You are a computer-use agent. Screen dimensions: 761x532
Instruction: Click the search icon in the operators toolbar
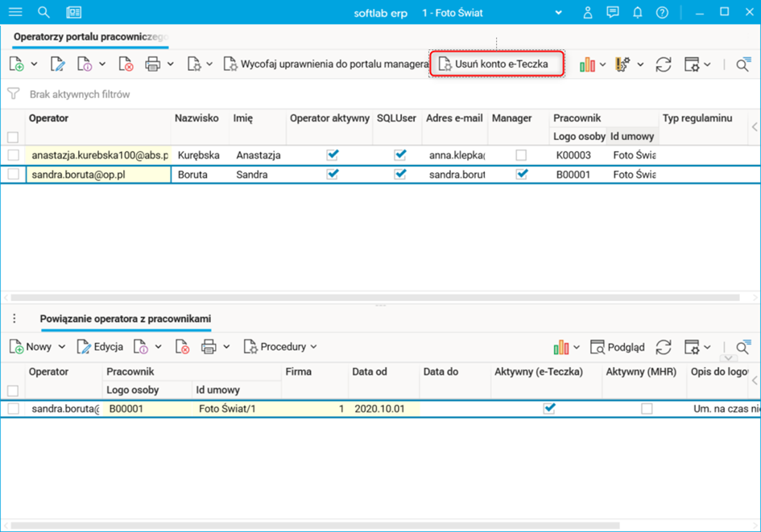point(743,64)
